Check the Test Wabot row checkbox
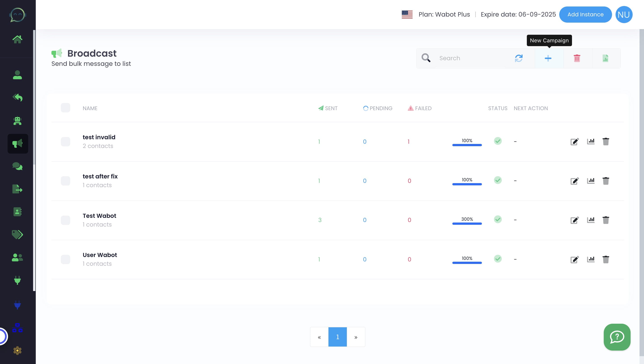644x364 pixels. pos(66,220)
